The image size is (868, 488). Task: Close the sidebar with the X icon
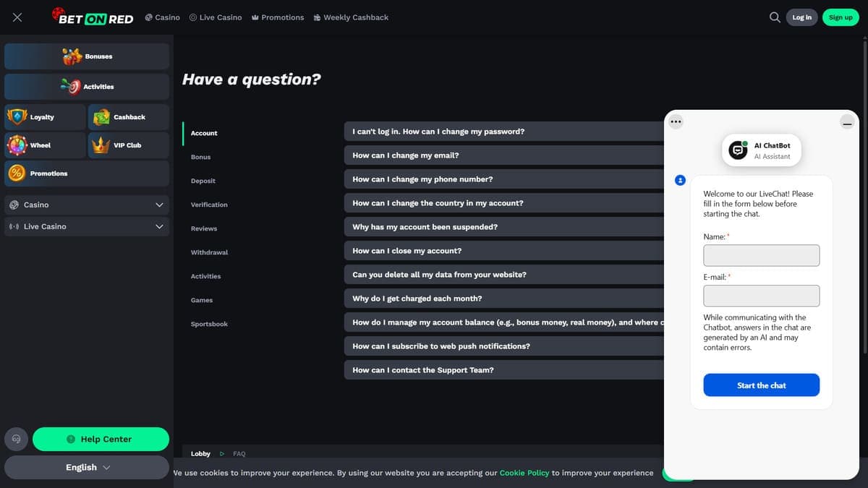click(x=17, y=17)
